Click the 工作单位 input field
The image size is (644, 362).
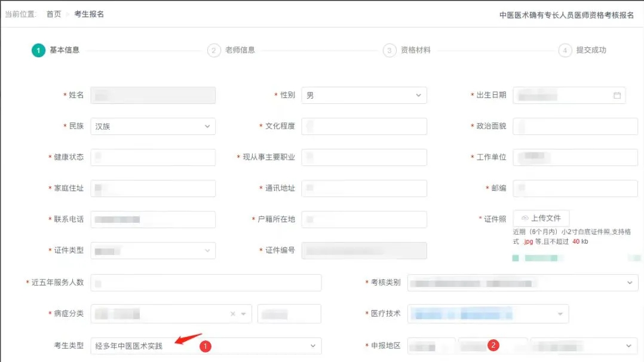pos(575,158)
